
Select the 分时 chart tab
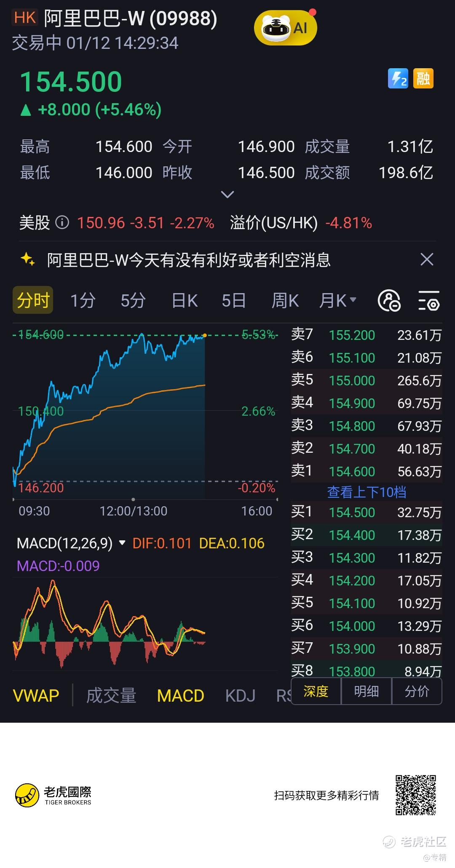pos(33,300)
